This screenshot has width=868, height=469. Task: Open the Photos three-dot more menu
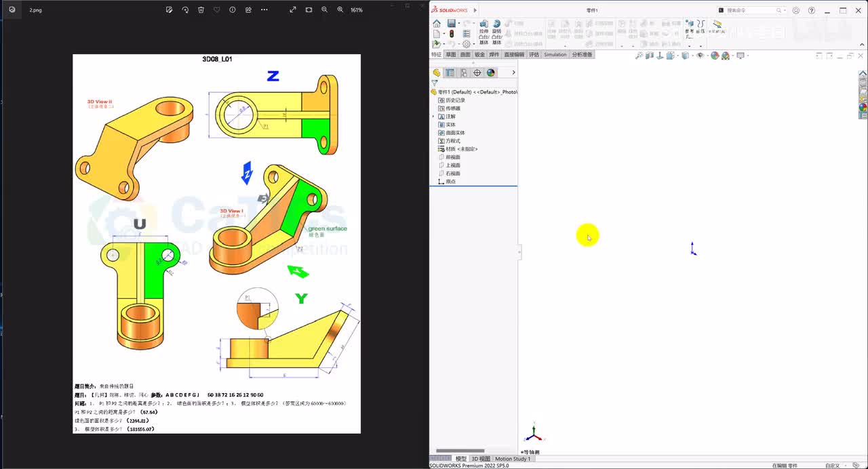[x=264, y=10]
